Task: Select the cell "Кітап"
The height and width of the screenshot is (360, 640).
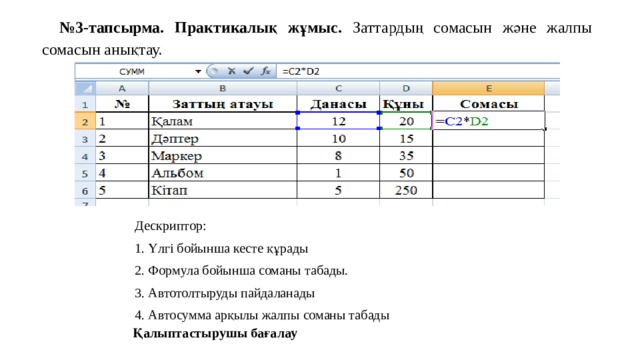Action: 223,190
